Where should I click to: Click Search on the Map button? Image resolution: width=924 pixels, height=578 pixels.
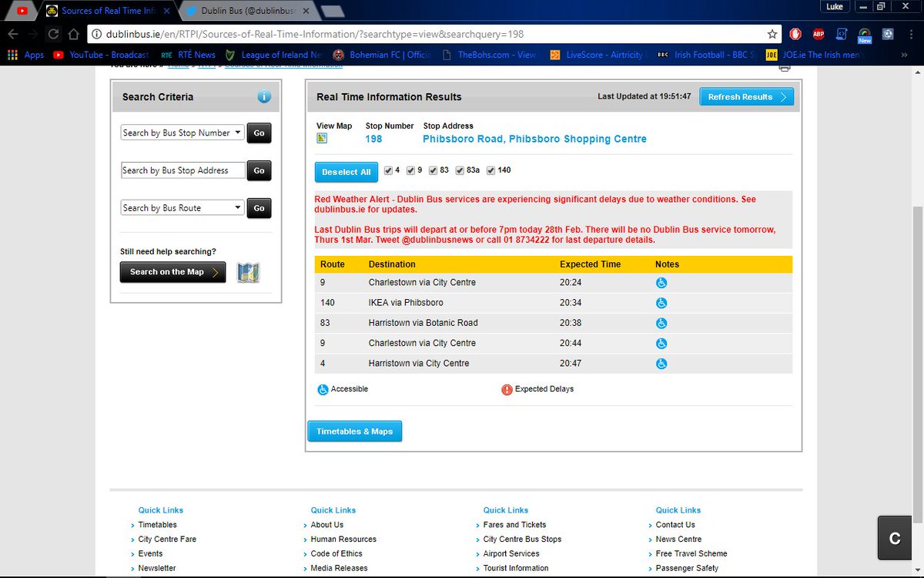pos(172,272)
